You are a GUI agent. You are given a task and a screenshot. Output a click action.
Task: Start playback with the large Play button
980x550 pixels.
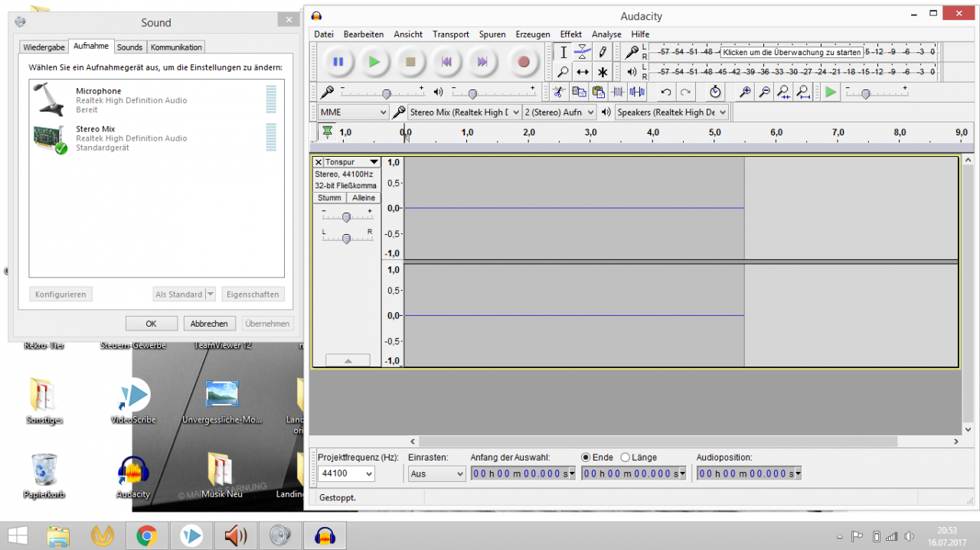pyautogui.click(x=374, y=62)
